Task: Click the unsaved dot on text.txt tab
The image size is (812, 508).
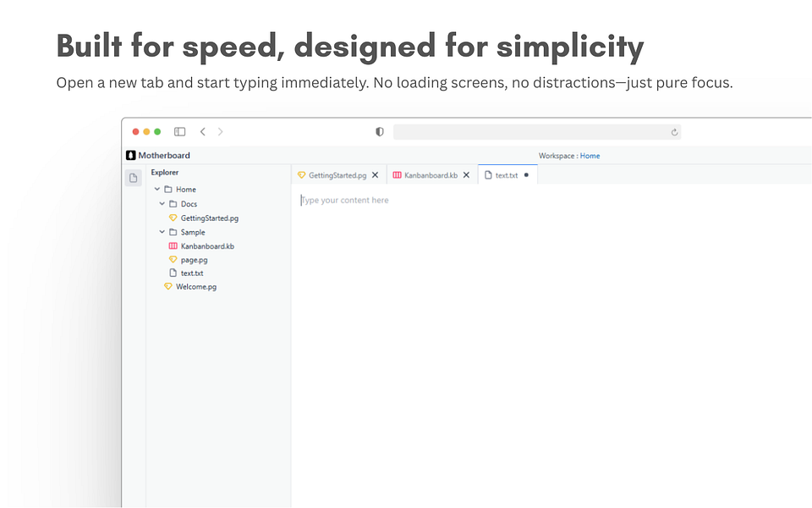Action: point(526,175)
